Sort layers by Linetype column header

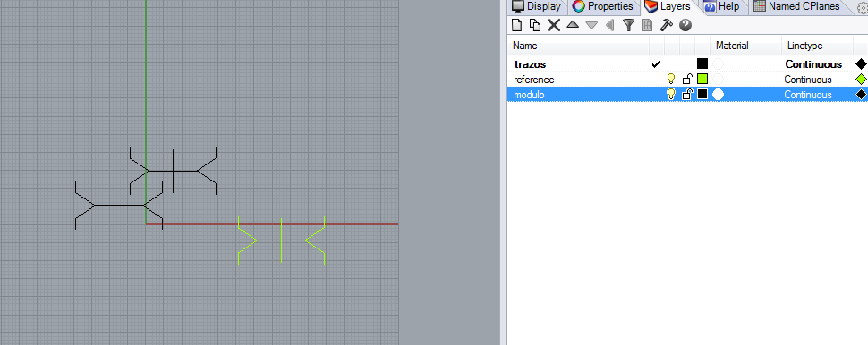(817, 46)
